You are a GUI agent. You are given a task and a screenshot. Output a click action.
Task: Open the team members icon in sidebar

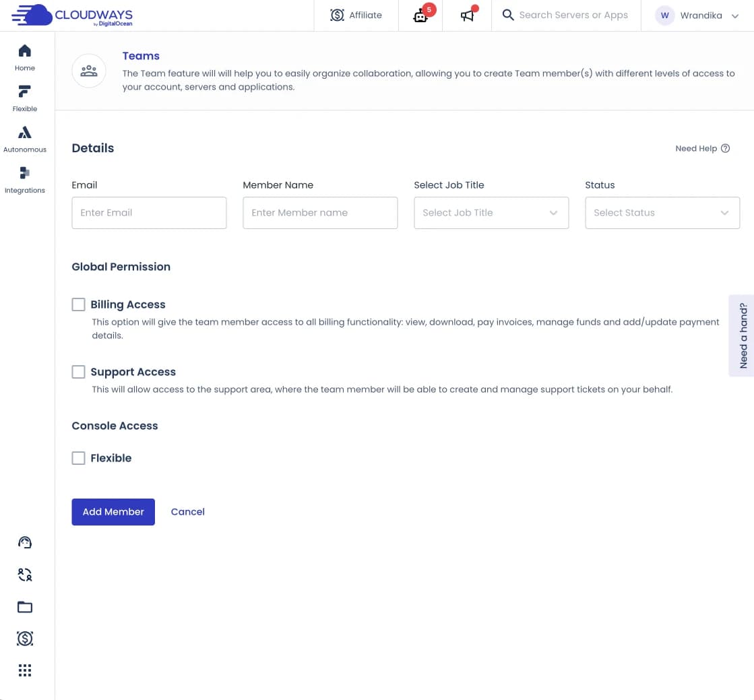pos(25,575)
